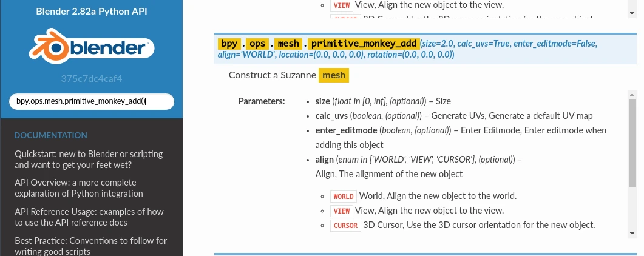The width and height of the screenshot is (644, 256).
Task: Click the commit hash 375c7dc4caf4
Action: coord(91,79)
